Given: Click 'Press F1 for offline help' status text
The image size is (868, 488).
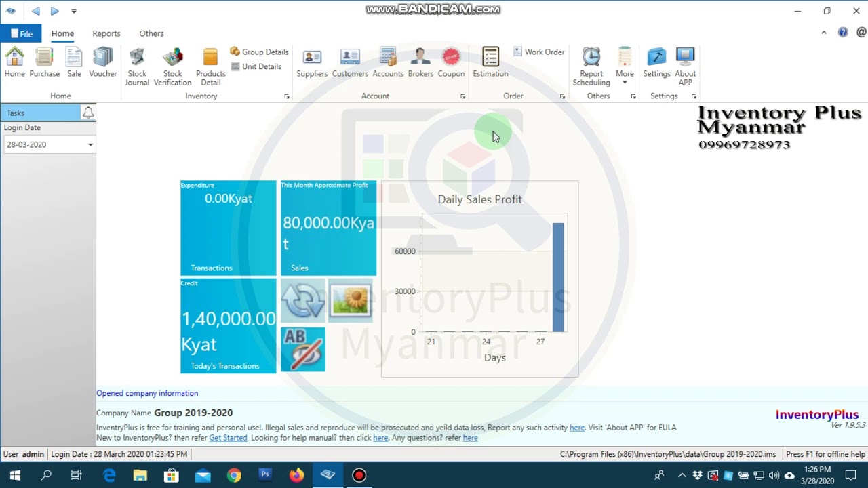Looking at the screenshot, I should click(825, 454).
